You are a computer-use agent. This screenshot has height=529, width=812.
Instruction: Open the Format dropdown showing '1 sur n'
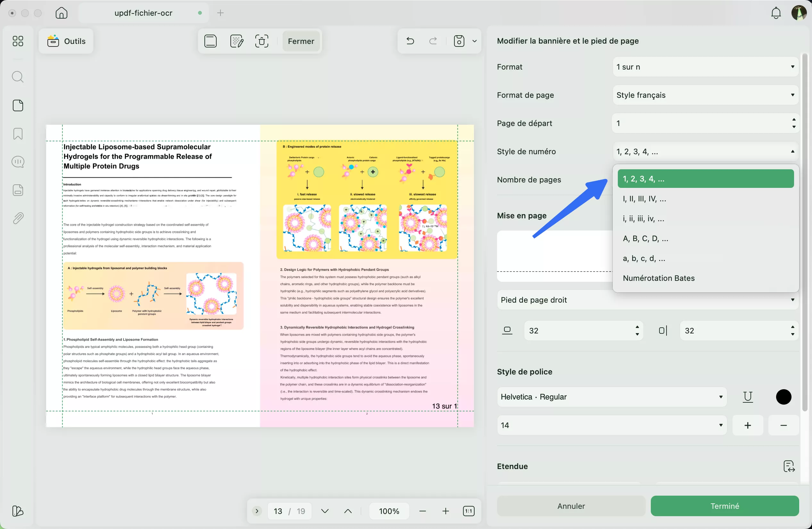(705, 67)
